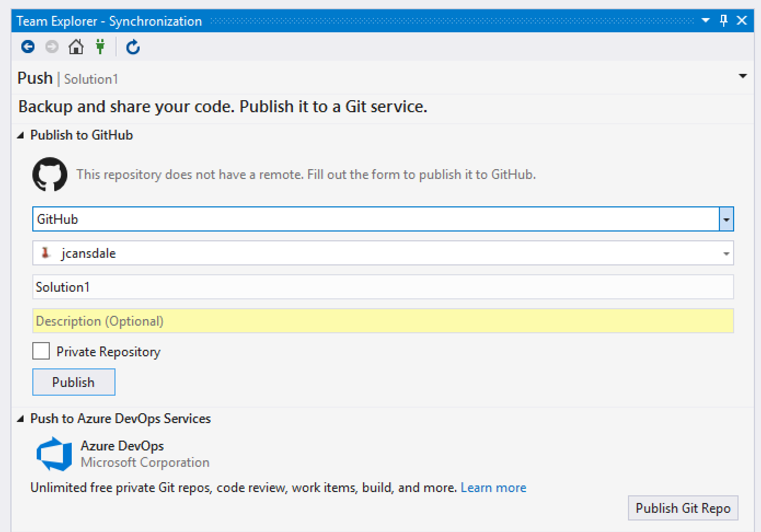Open the window position dropdown in title bar
This screenshot has height=532, width=761.
pos(706,21)
